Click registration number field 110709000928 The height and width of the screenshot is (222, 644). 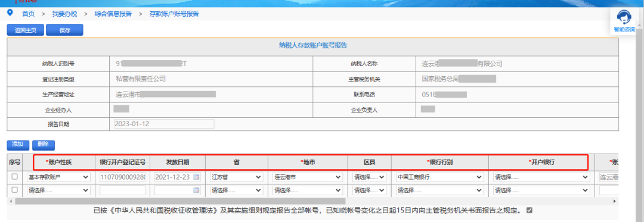122,177
